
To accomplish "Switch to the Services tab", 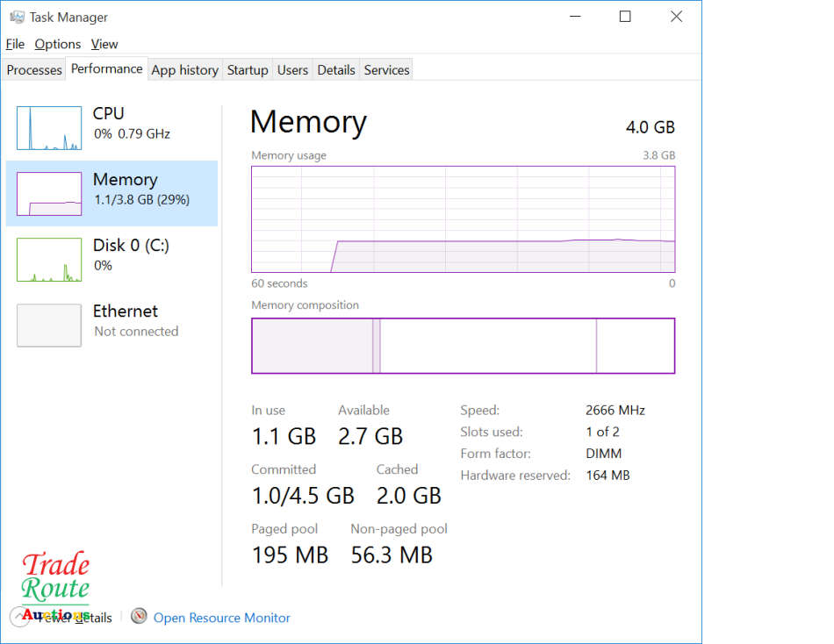I will 386,70.
